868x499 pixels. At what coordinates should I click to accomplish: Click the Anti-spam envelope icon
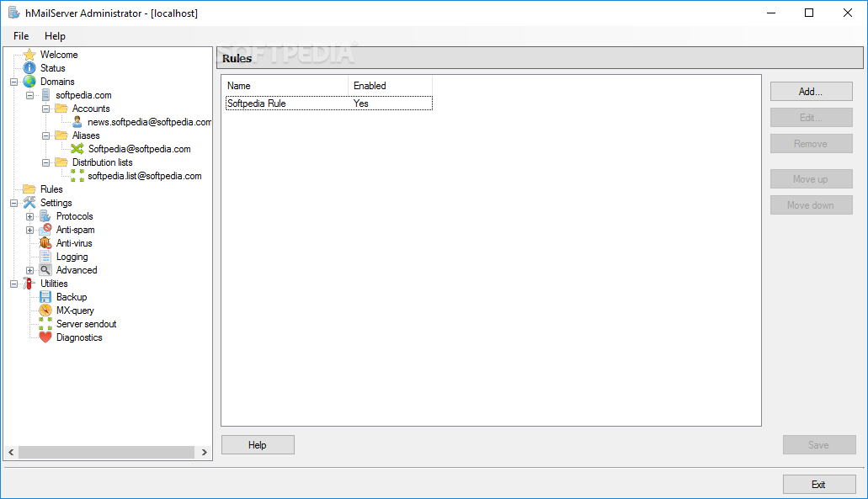(x=45, y=230)
